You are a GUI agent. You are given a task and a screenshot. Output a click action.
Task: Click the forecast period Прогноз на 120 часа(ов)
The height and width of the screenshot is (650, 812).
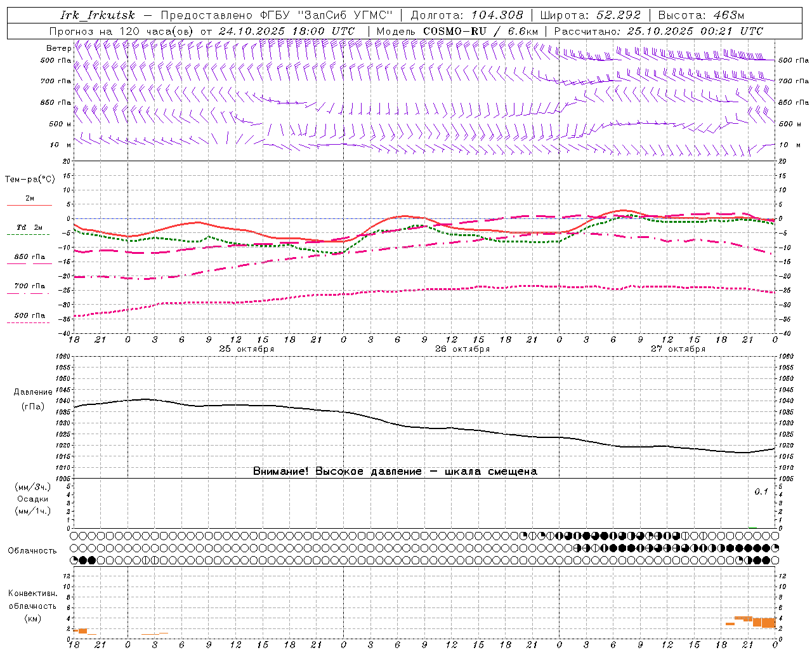122,31
